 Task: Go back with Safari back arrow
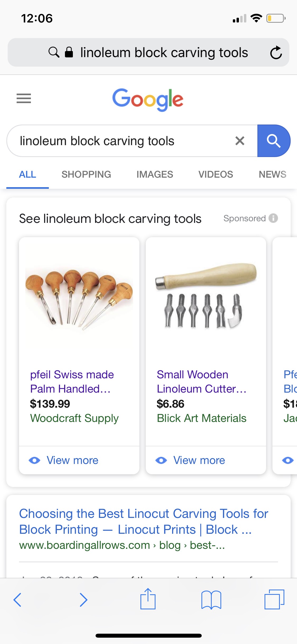coord(17,600)
